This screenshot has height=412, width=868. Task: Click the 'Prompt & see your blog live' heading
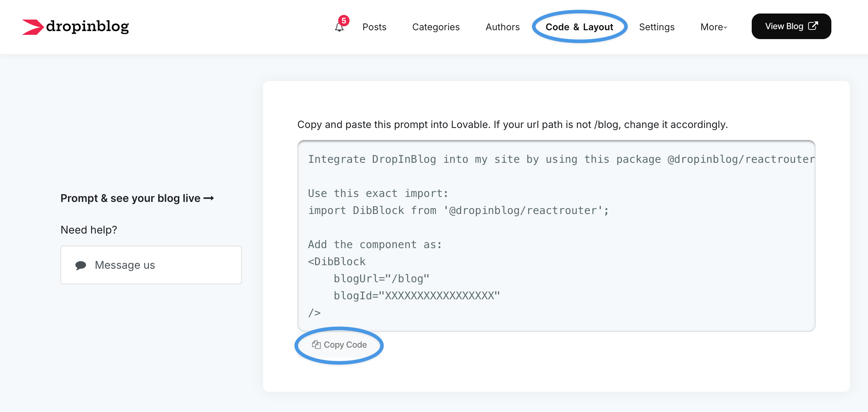point(131,198)
